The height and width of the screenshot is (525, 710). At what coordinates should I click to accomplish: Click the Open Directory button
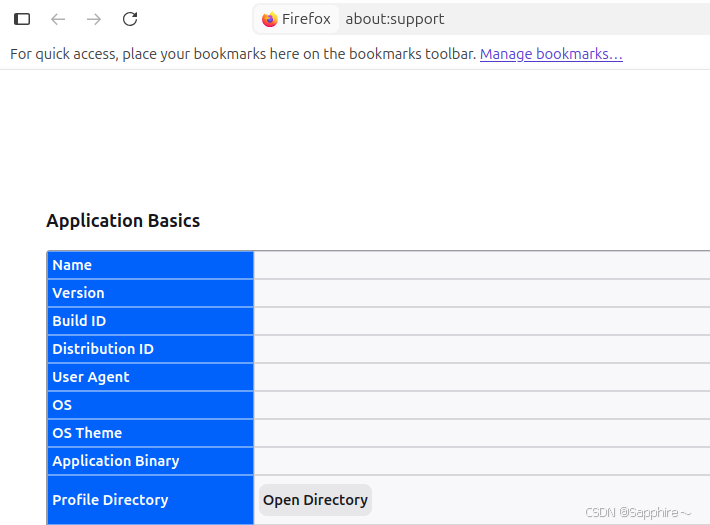(315, 500)
